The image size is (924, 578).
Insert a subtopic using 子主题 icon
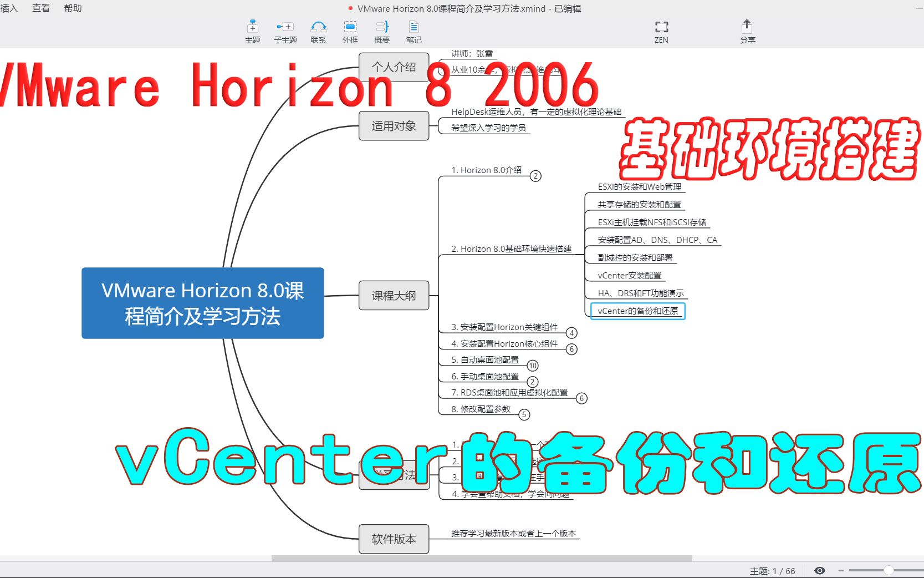pos(285,32)
